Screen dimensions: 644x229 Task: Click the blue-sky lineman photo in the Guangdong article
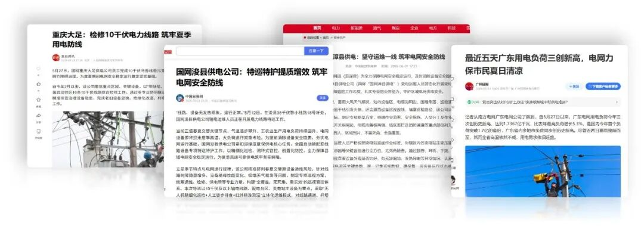coord(543,171)
